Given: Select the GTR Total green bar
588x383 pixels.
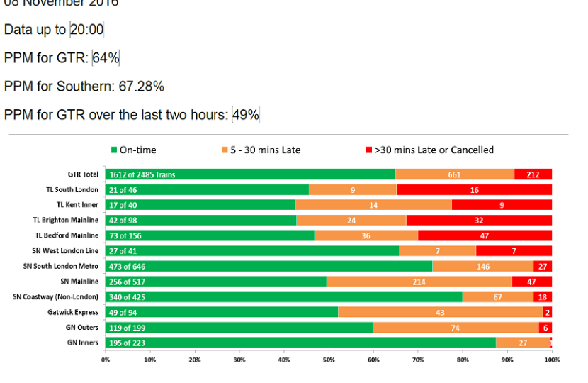Looking at the screenshot, I should (250, 174).
